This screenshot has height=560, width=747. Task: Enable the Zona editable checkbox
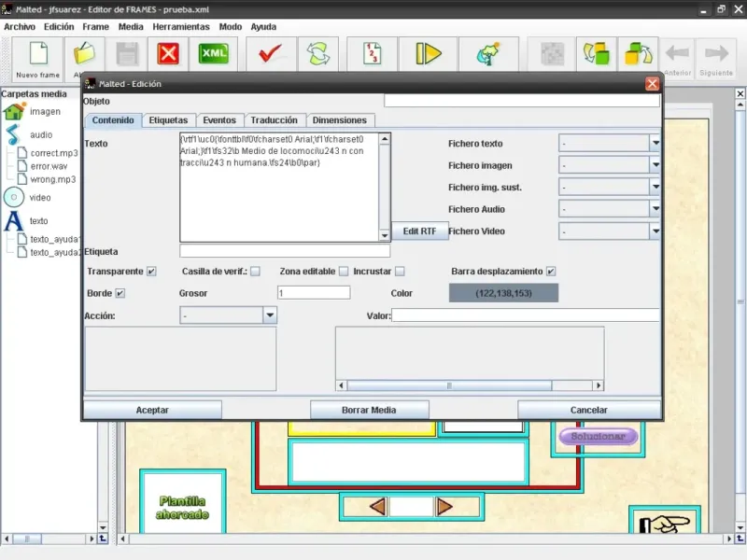344,272
